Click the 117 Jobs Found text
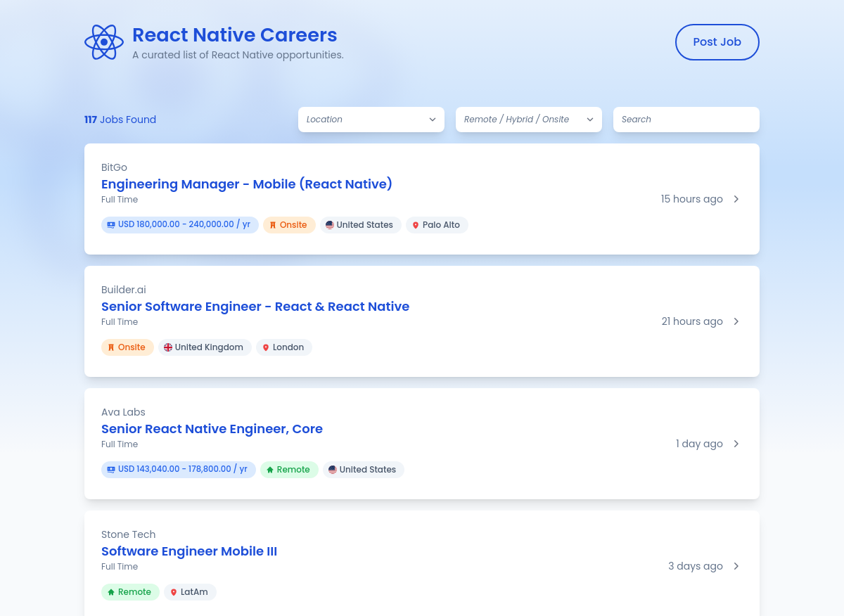This screenshot has height=616, width=844. click(x=120, y=120)
